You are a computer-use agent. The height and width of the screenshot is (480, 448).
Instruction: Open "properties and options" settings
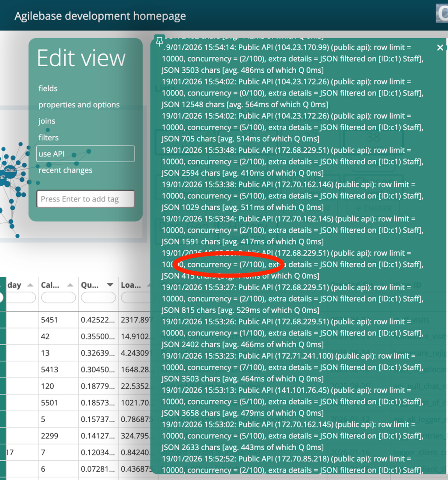[x=79, y=105]
